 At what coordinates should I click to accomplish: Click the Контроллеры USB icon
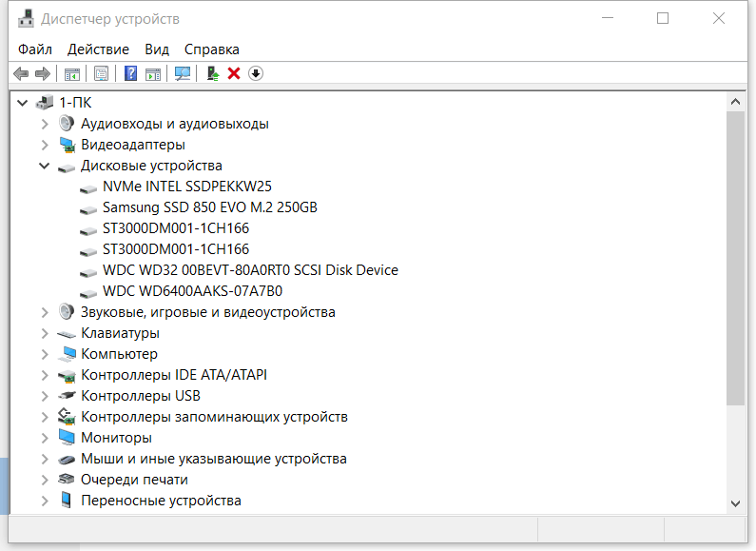click(x=67, y=396)
